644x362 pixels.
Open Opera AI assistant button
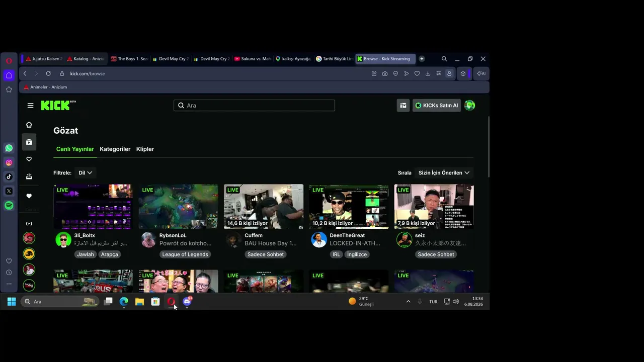[x=481, y=73]
